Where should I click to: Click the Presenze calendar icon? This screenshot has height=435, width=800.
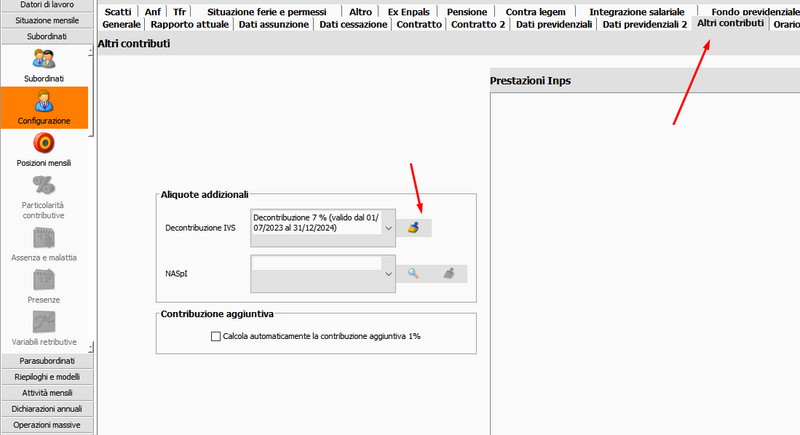[43, 281]
